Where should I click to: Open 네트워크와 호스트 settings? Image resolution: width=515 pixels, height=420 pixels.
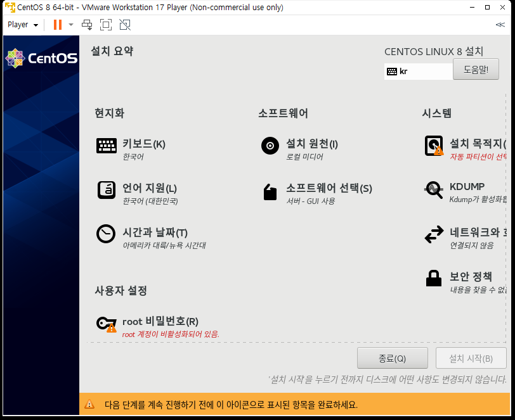pos(478,232)
